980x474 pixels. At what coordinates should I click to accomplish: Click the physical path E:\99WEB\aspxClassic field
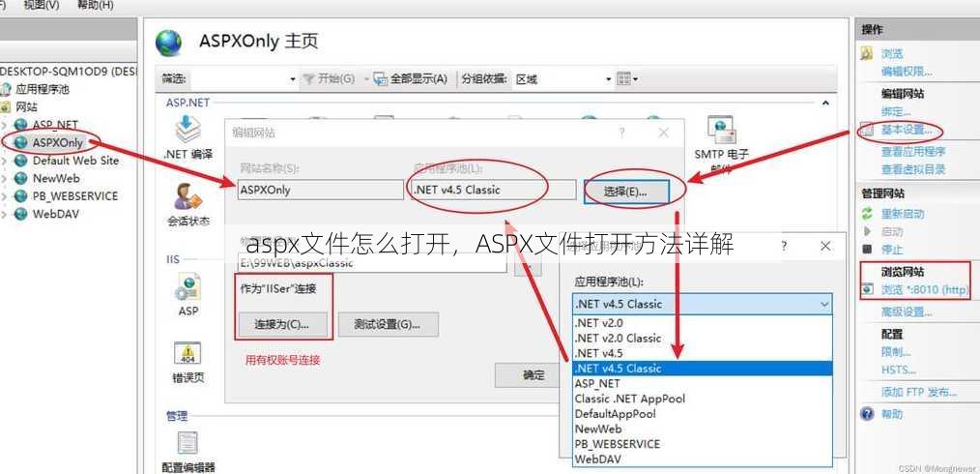point(372,263)
